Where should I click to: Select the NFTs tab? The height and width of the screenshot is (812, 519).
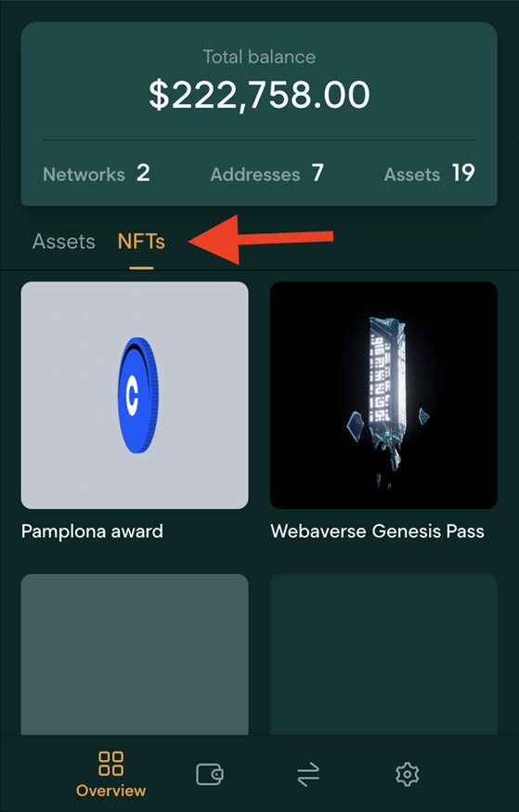click(x=141, y=242)
